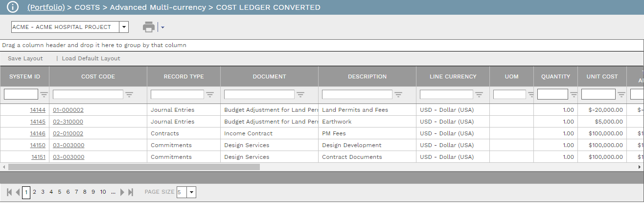Click Save Layout

click(25, 58)
